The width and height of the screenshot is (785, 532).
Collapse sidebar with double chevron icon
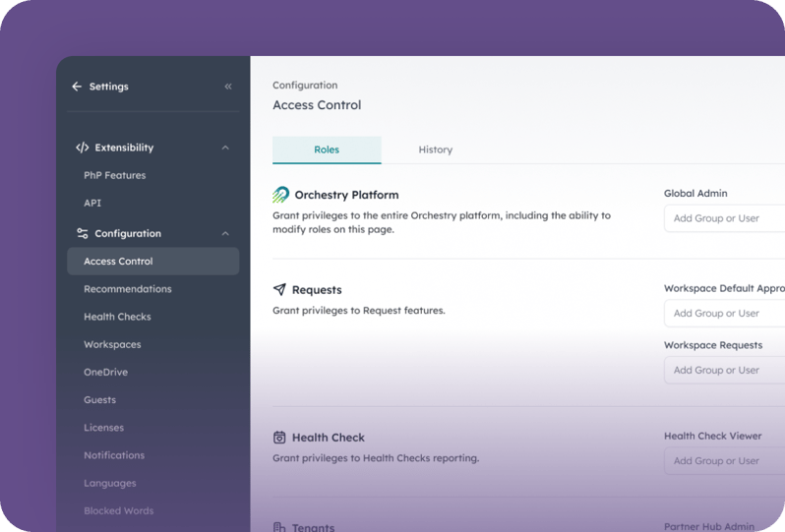(x=228, y=87)
